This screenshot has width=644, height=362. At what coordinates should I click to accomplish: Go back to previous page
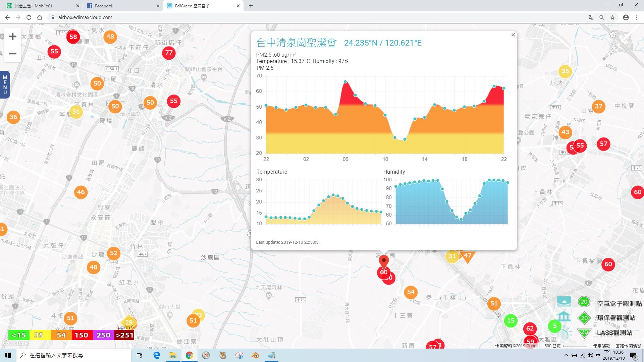pyautogui.click(x=7, y=17)
